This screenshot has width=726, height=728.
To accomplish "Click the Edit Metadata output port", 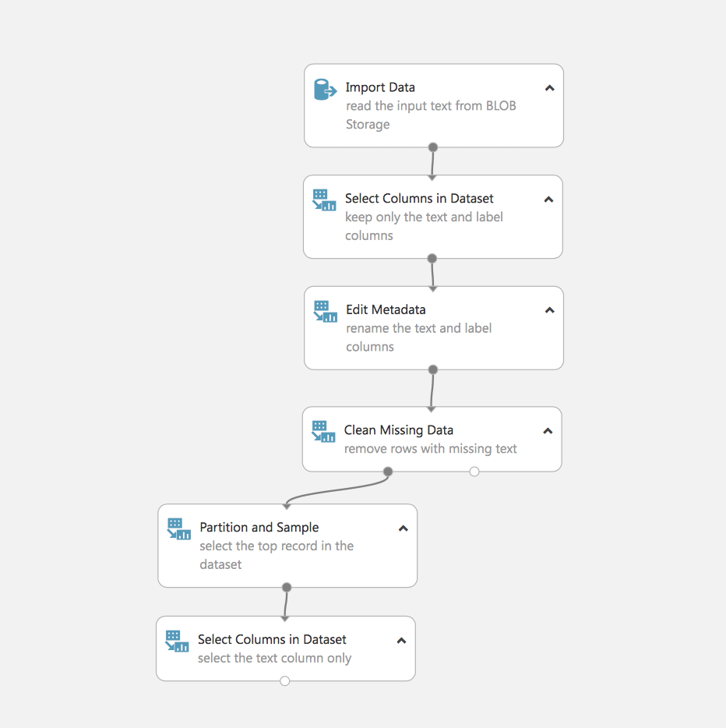I will (x=433, y=369).
